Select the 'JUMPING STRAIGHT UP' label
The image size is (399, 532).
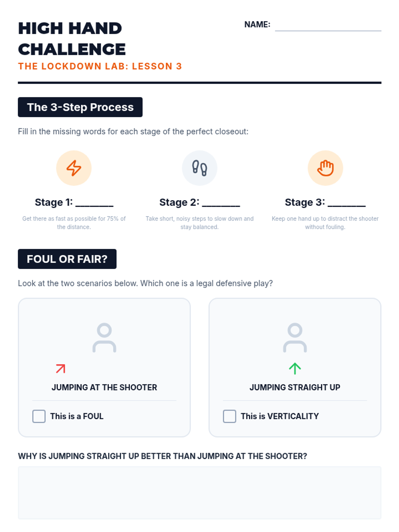click(x=295, y=387)
